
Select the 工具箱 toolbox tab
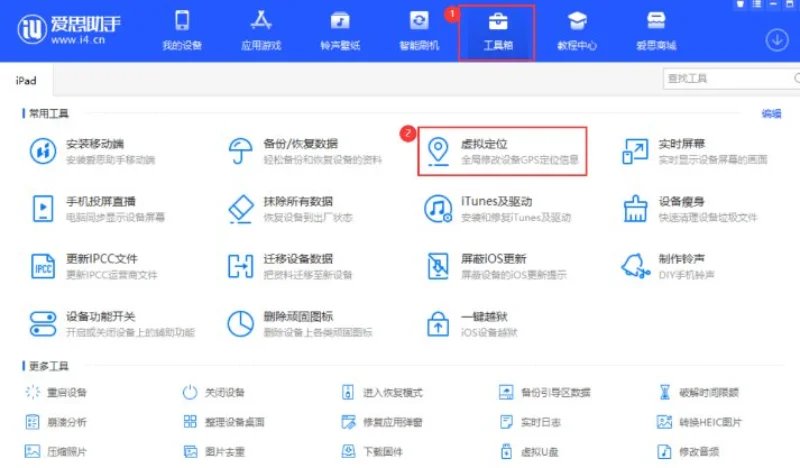[497, 32]
